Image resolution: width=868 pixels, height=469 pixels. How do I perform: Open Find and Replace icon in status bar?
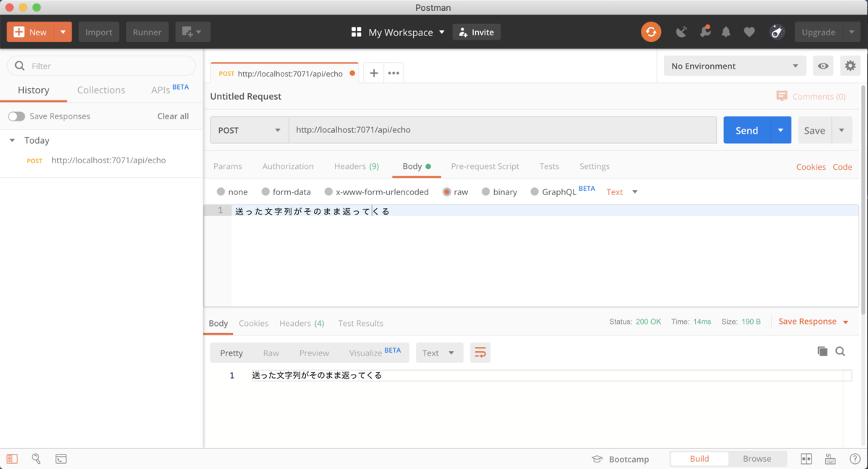36,459
